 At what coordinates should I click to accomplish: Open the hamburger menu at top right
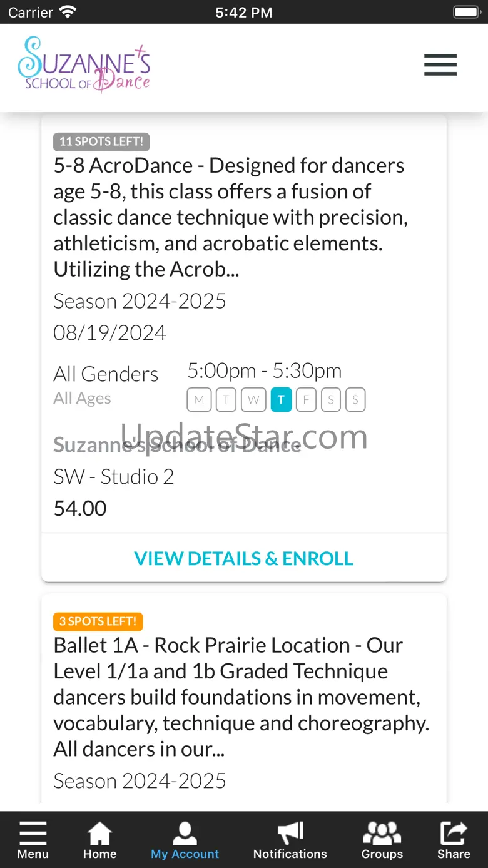pos(440,65)
